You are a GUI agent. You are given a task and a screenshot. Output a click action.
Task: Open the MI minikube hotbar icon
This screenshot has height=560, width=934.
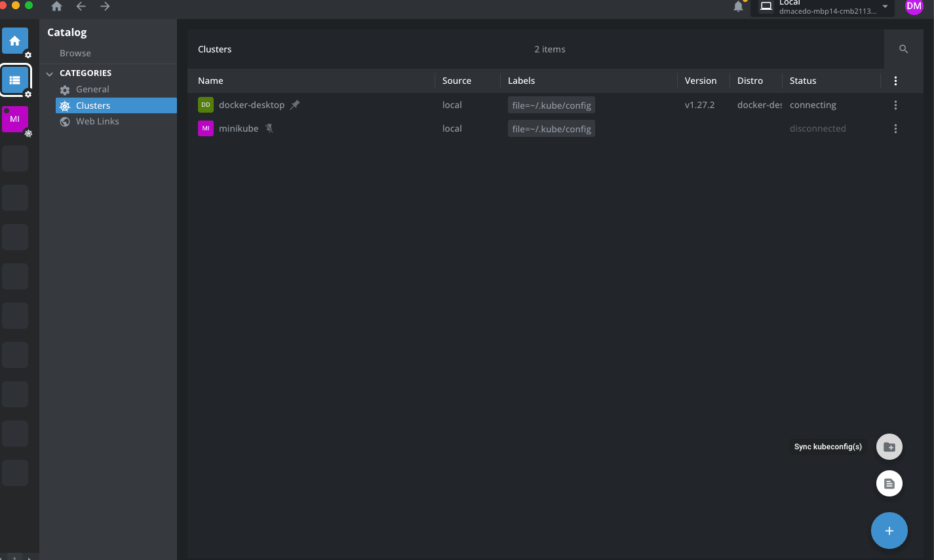[15, 119]
